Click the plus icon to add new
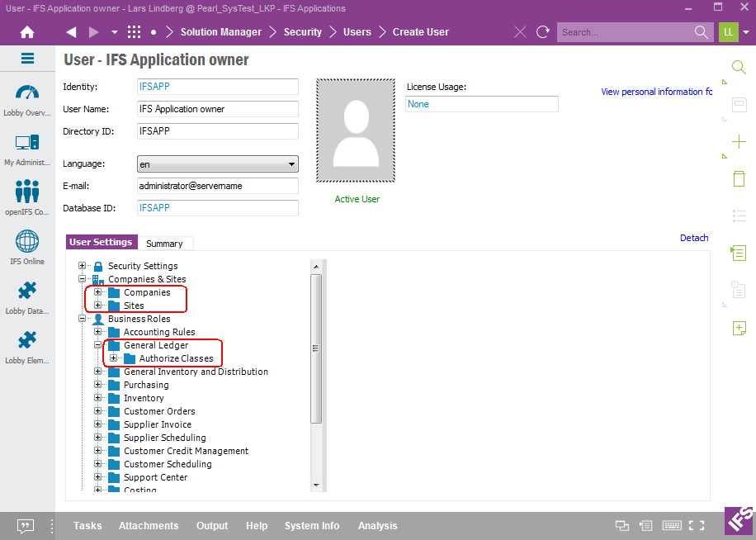 739,141
